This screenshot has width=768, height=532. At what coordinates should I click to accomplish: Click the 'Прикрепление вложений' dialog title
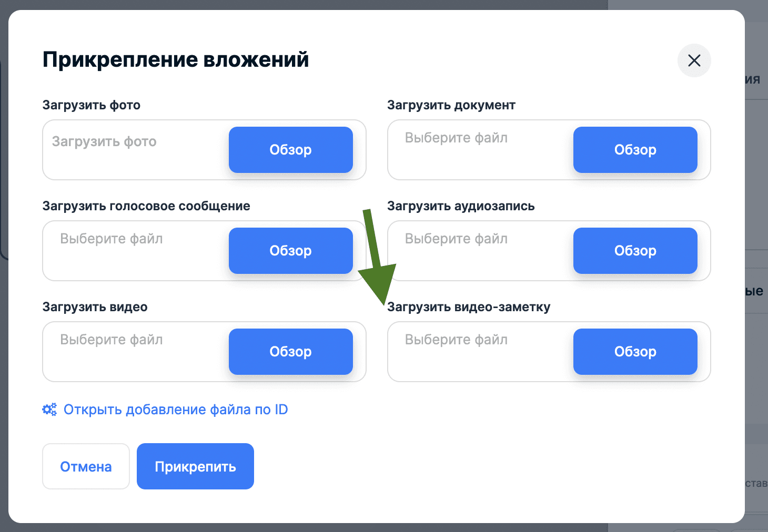pyautogui.click(x=176, y=59)
